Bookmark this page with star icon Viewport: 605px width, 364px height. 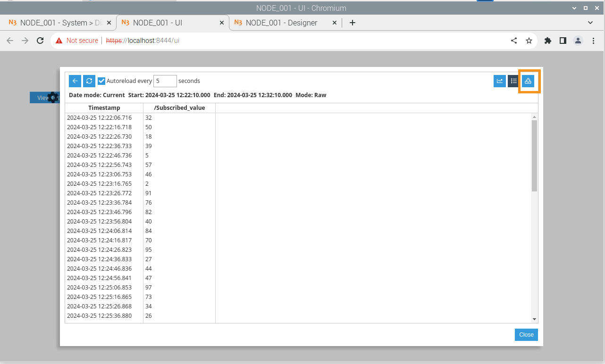(529, 41)
